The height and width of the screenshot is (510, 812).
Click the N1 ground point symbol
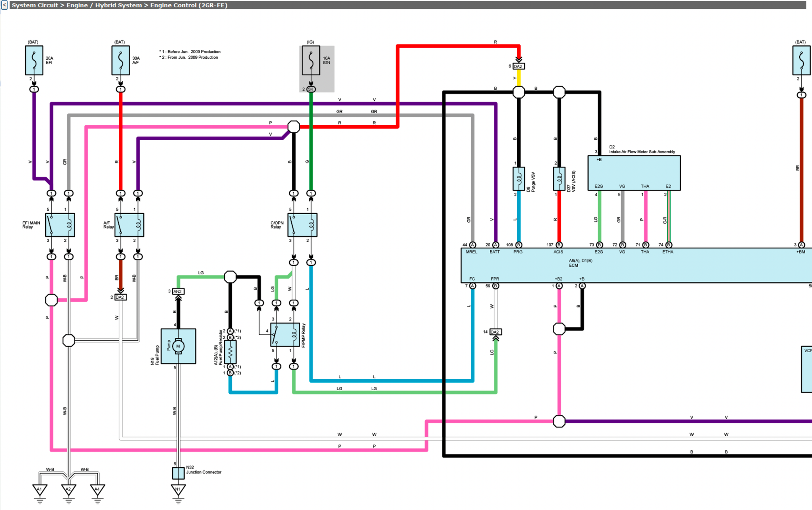tap(178, 490)
